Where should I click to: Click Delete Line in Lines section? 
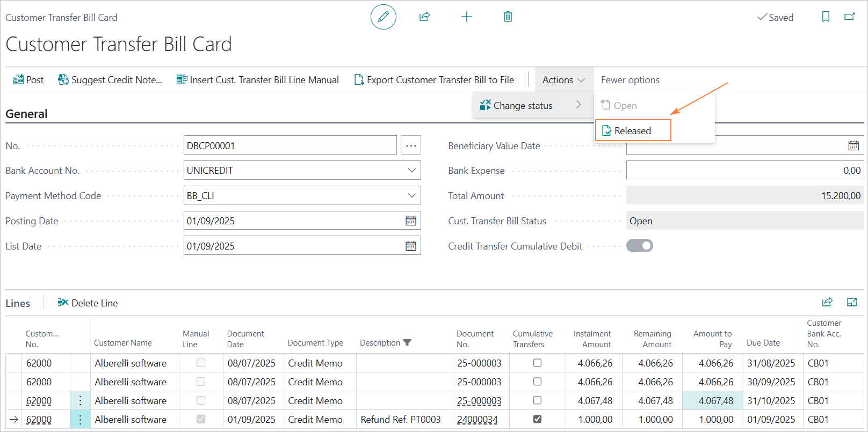tap(88, 303)
